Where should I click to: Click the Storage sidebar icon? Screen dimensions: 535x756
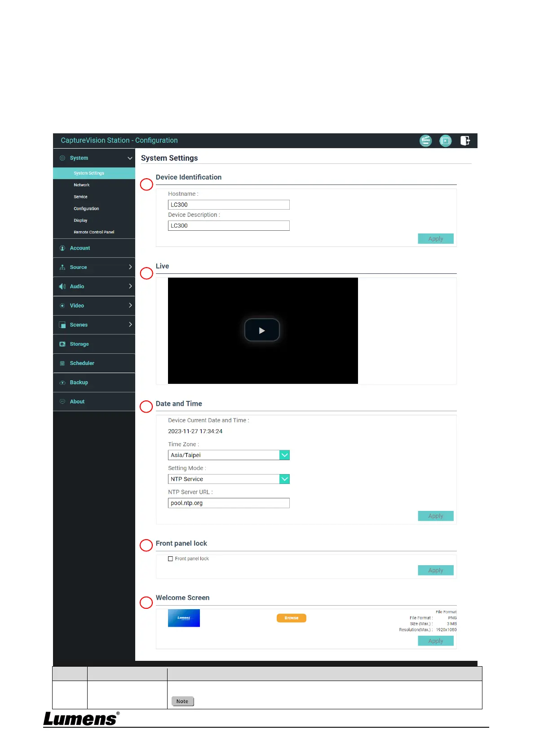[62, 344]
